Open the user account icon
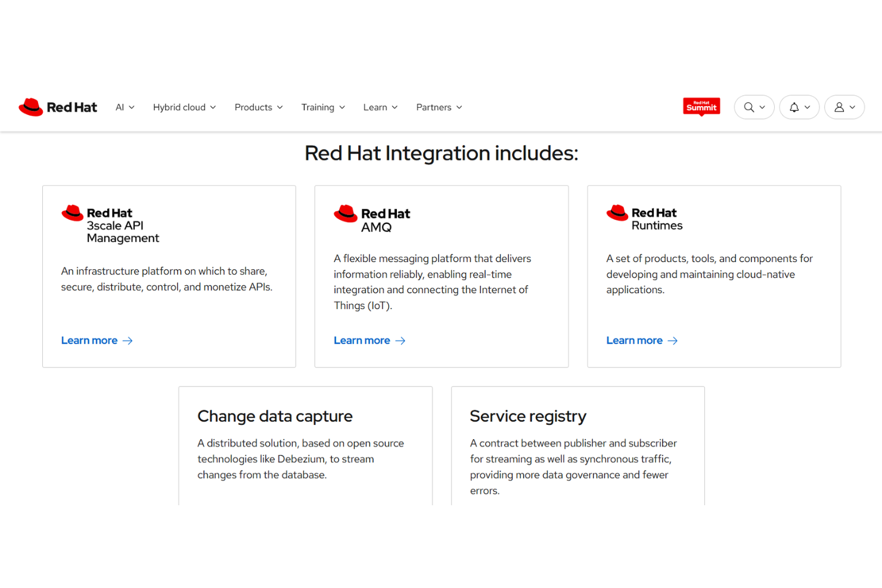The image size is (882, 588). (840, 107)
